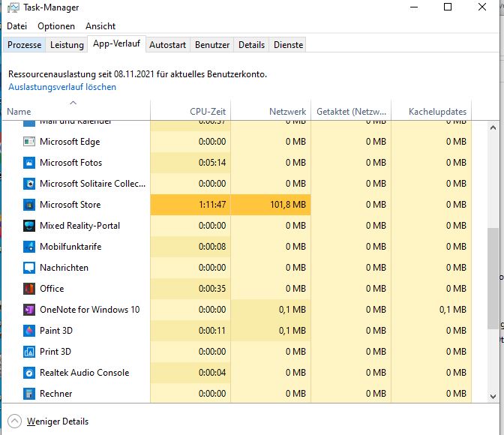The image size is (504, 435).
Task: Select the App-Verlauf tab
Action: 117,43
